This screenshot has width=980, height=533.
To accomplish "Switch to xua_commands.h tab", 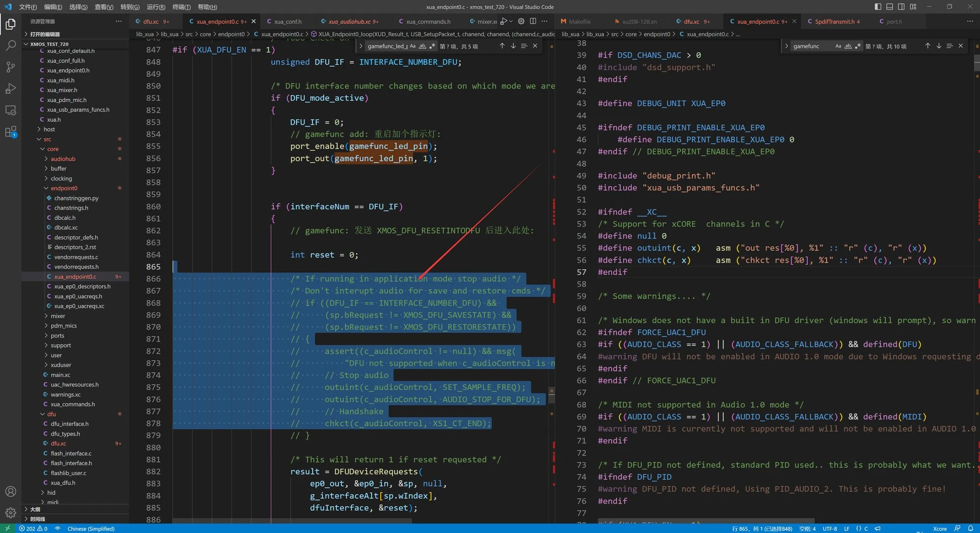I will tap(427, 21).
